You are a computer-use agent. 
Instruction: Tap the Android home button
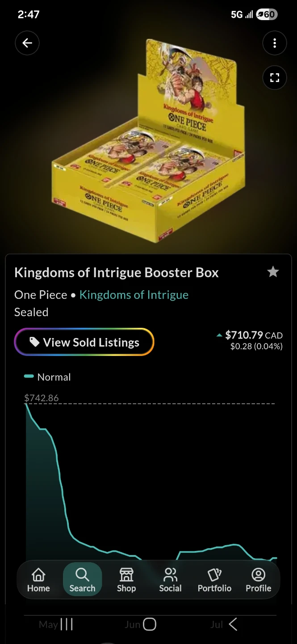[149, 624]
